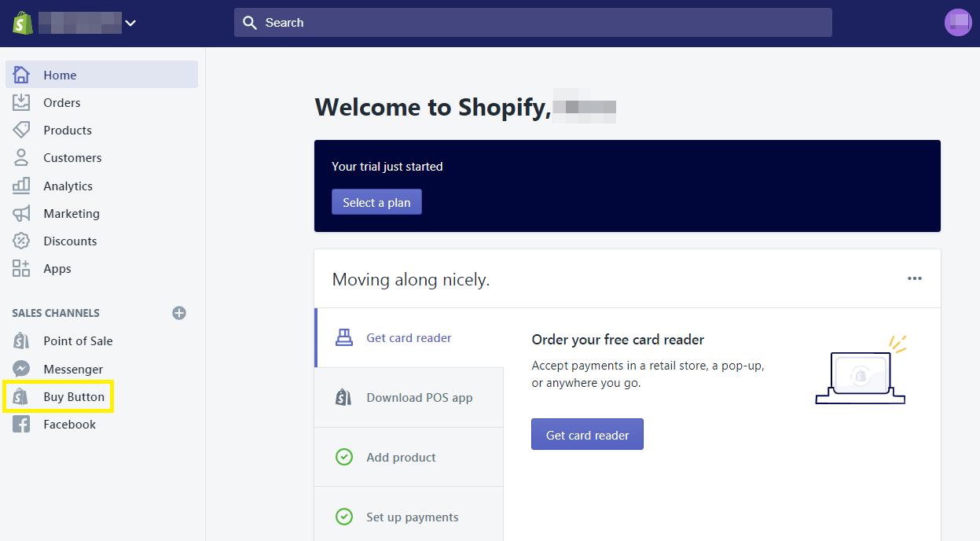Open Discounts section
The height and width of the screenshot is (541, 980).
[x=70, y=241]
